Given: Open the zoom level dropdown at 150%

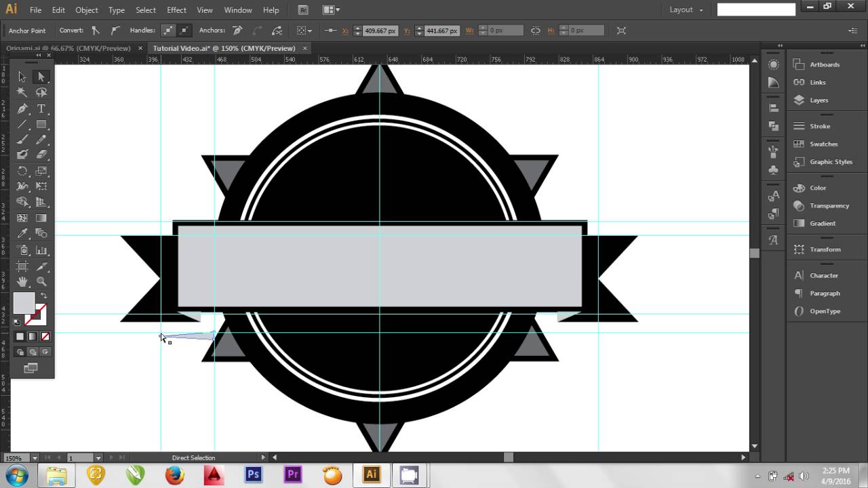Looking at the screenshot, I should click(35, 458).
